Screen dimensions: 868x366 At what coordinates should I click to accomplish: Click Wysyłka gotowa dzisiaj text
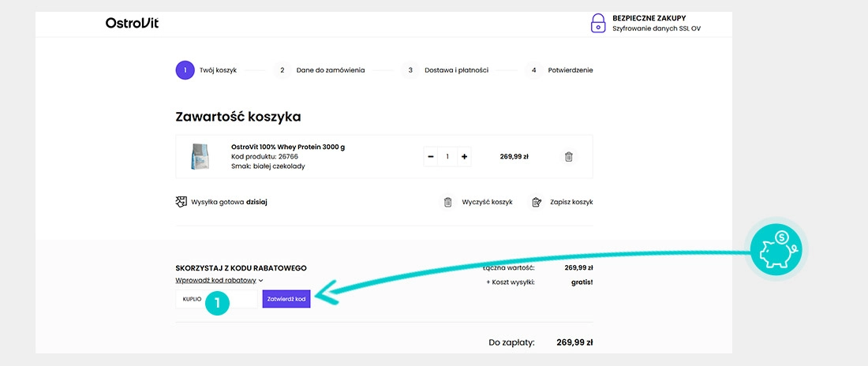(229, 202)
